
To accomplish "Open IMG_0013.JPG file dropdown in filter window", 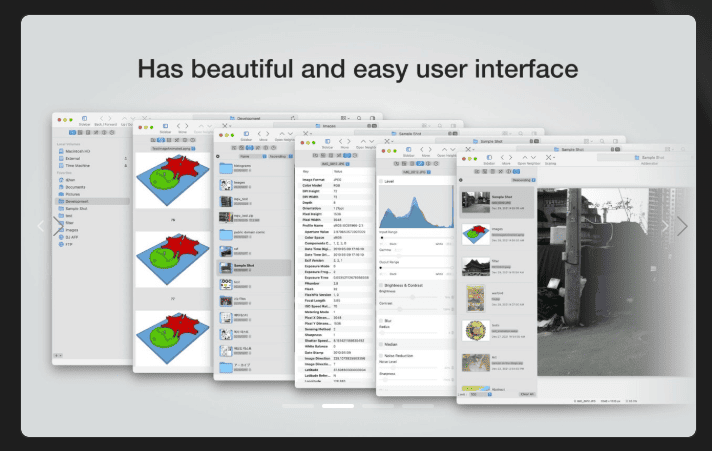I will point(417,172).
